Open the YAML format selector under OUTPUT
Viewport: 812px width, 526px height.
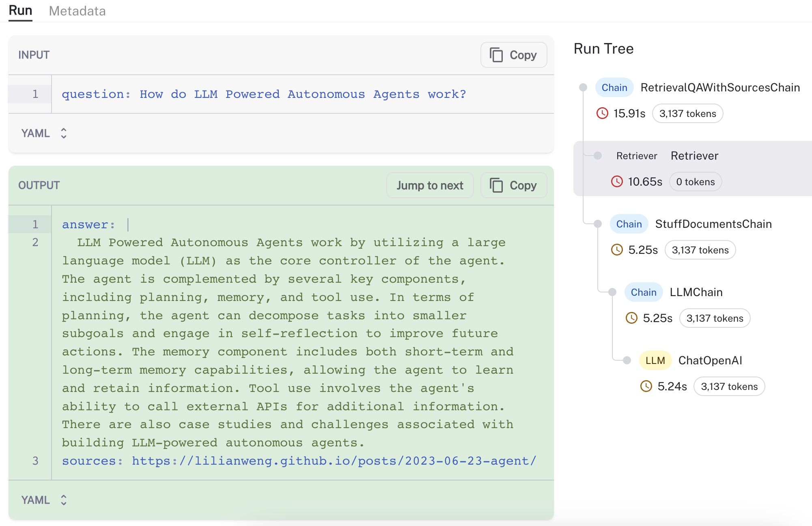pos(44,500)
